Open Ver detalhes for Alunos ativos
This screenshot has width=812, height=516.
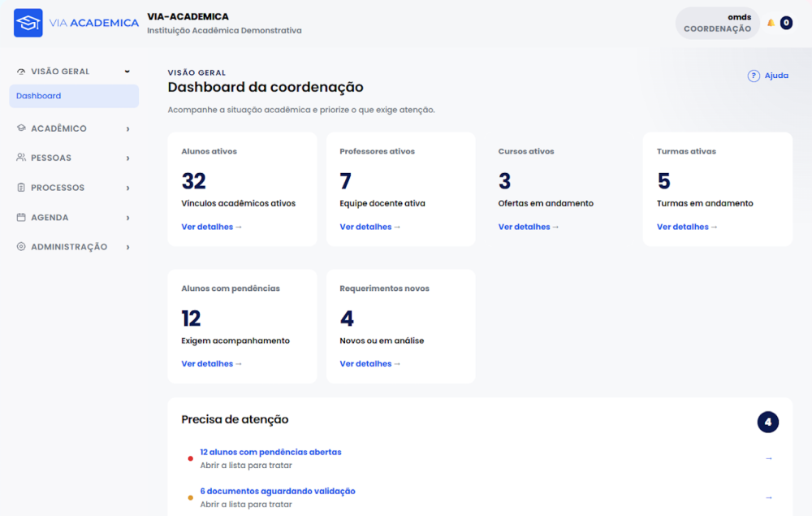[x=211, y=227]
